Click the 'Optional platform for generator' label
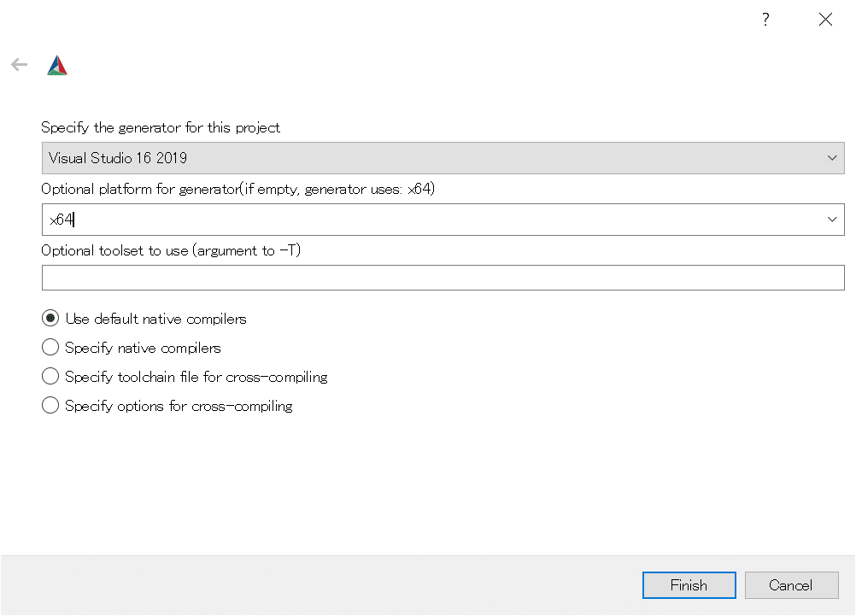 (x=238, y=190)
